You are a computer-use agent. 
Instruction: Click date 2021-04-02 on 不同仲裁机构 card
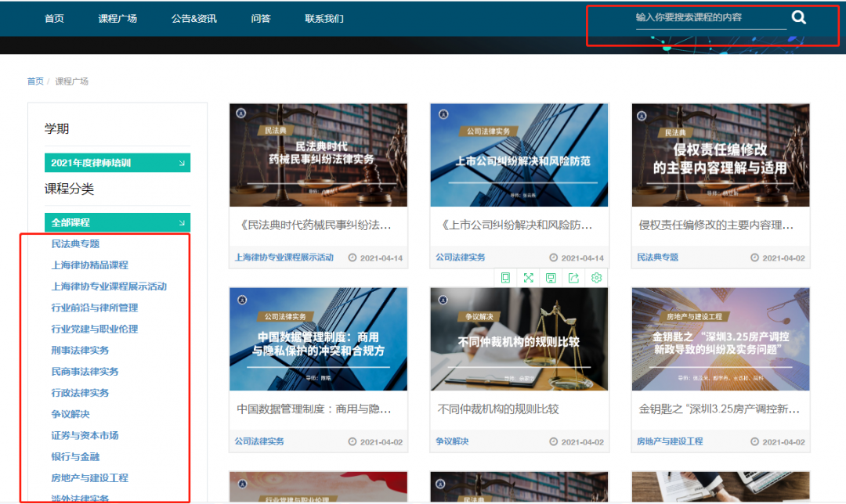(583, 442)
